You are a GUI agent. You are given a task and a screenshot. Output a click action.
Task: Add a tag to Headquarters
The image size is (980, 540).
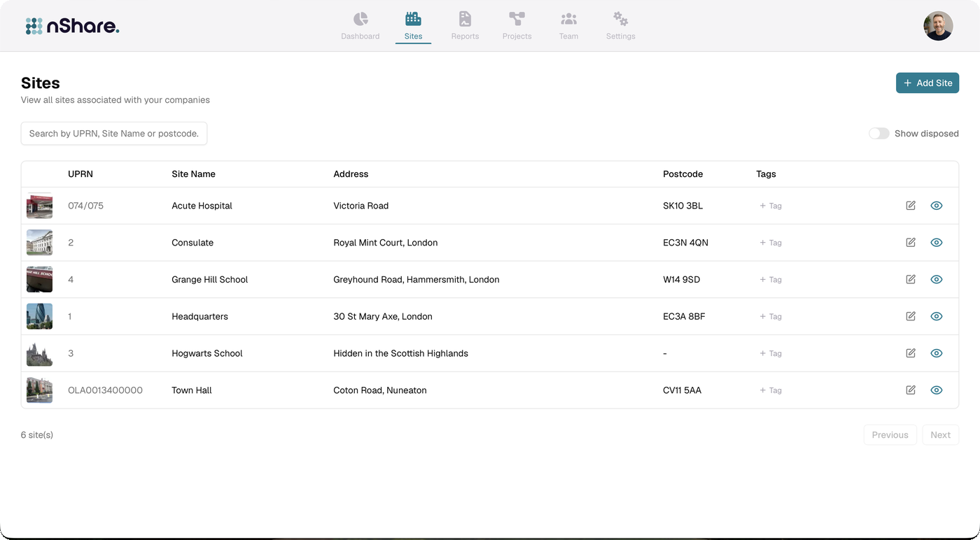[x=771, y=316]
